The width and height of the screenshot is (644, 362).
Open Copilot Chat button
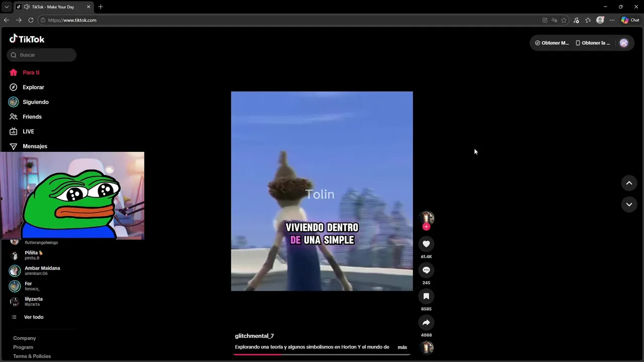(x=630, y=20)
